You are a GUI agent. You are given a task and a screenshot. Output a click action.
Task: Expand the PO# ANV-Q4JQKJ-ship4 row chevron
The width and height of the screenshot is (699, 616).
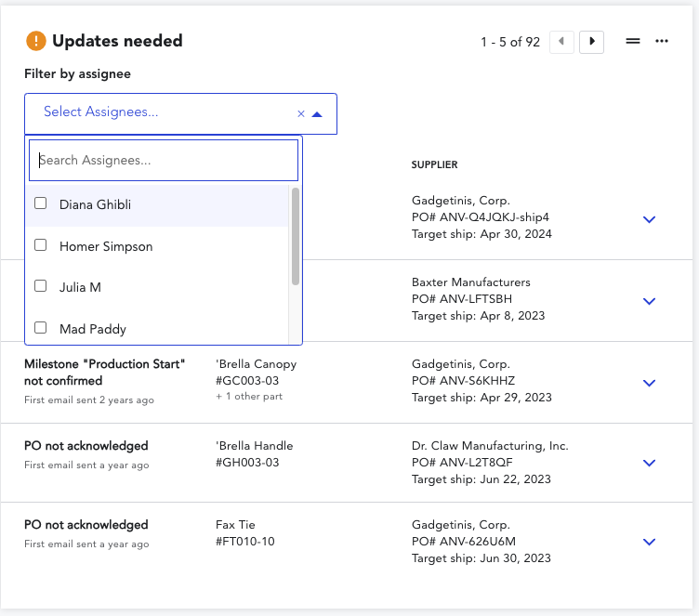[x=649, y=219]
